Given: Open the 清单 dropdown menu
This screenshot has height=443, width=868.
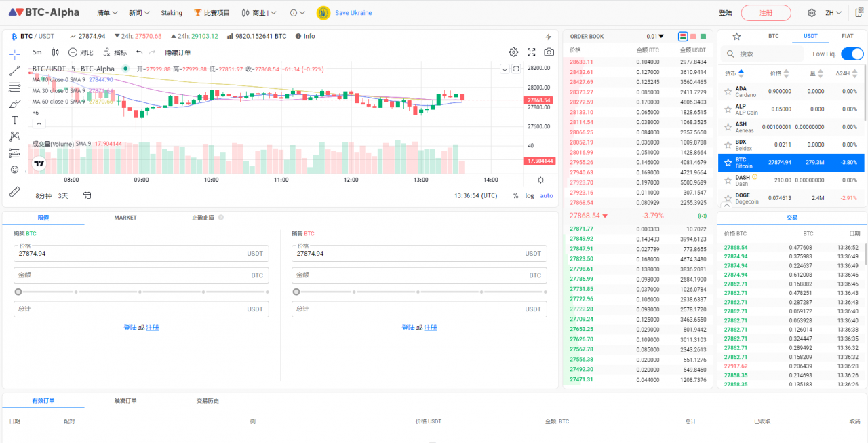Looking at the screenshot, I should point(107,13).
